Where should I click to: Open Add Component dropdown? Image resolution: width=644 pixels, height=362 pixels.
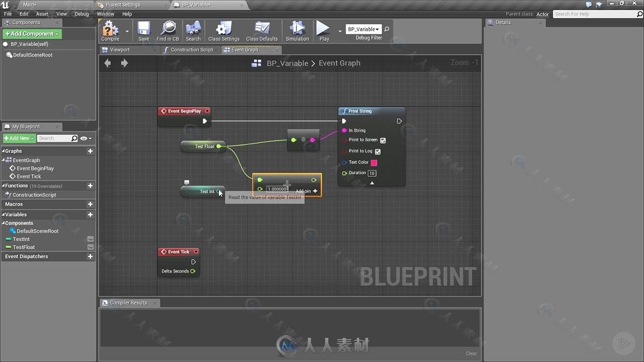32,34
